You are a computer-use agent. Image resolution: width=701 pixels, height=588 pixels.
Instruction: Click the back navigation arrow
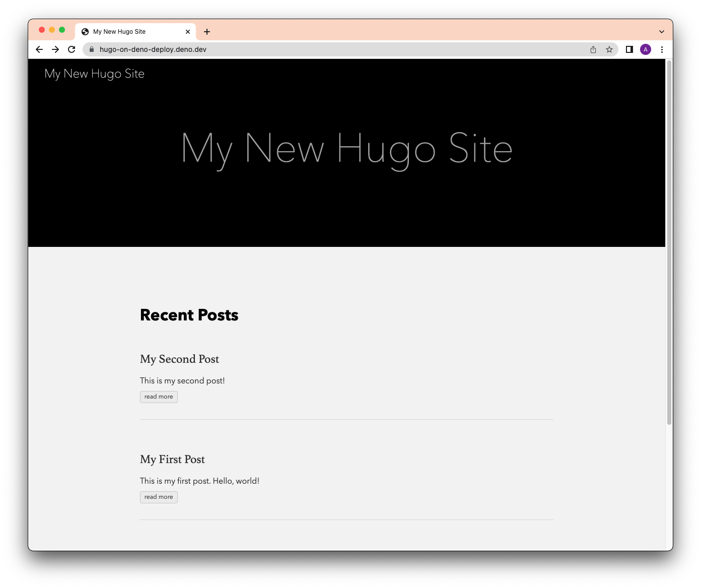(39, 49)
